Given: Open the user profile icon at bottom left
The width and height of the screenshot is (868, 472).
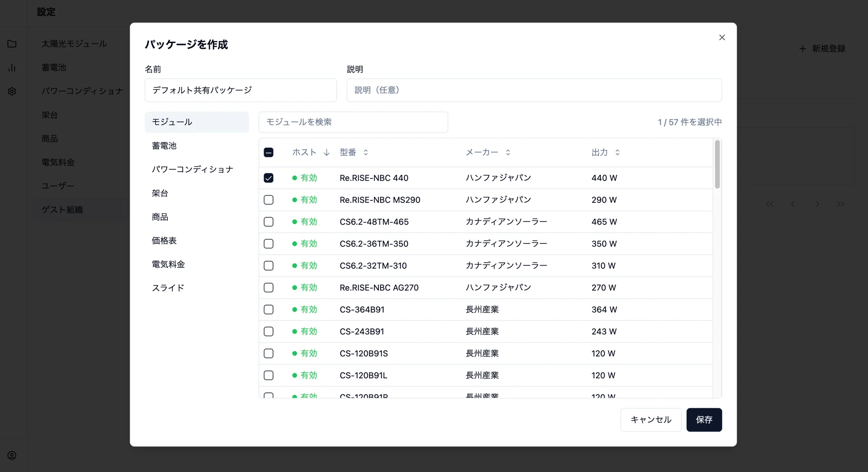Looking at the screenshot, I should click(x=12, y=456).
